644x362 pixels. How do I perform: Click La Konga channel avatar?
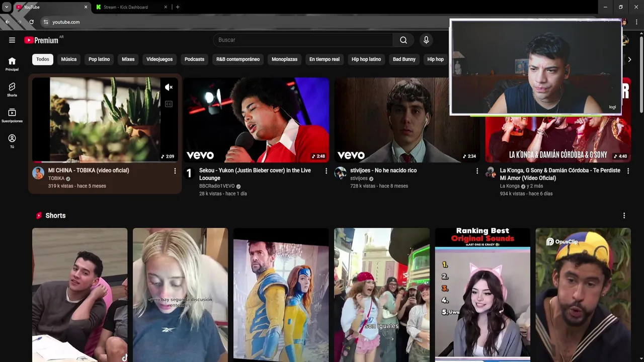(x=491, y=173)
